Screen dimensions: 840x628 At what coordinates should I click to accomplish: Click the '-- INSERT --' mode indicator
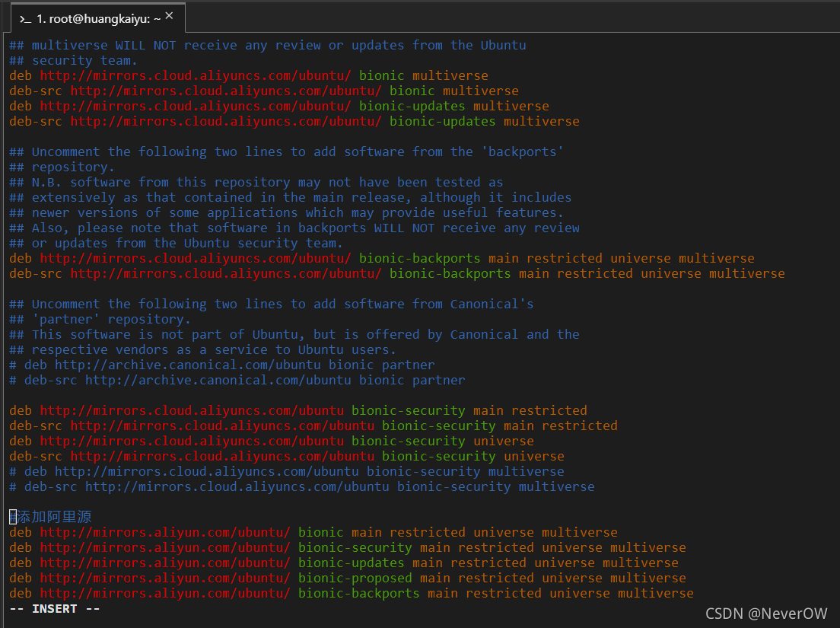pos(55,609)
